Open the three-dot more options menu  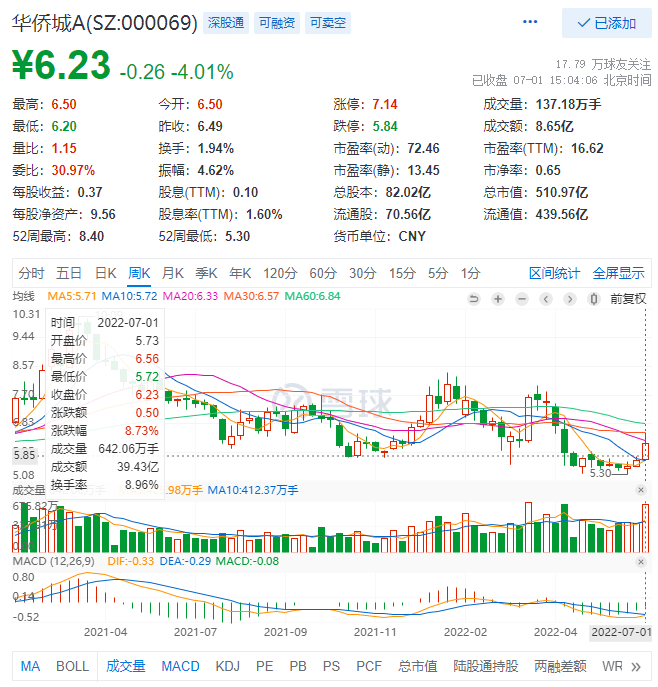[x=530, y=22]
